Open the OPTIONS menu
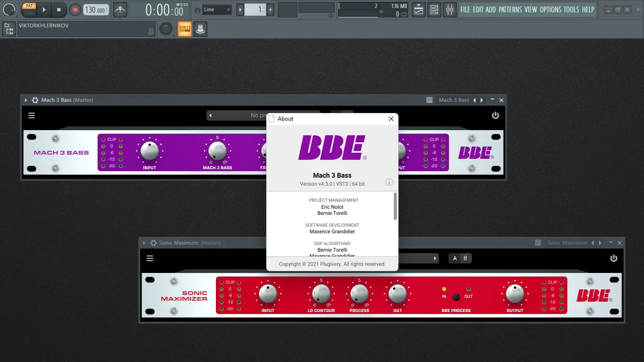 click(x=550, y=9)
